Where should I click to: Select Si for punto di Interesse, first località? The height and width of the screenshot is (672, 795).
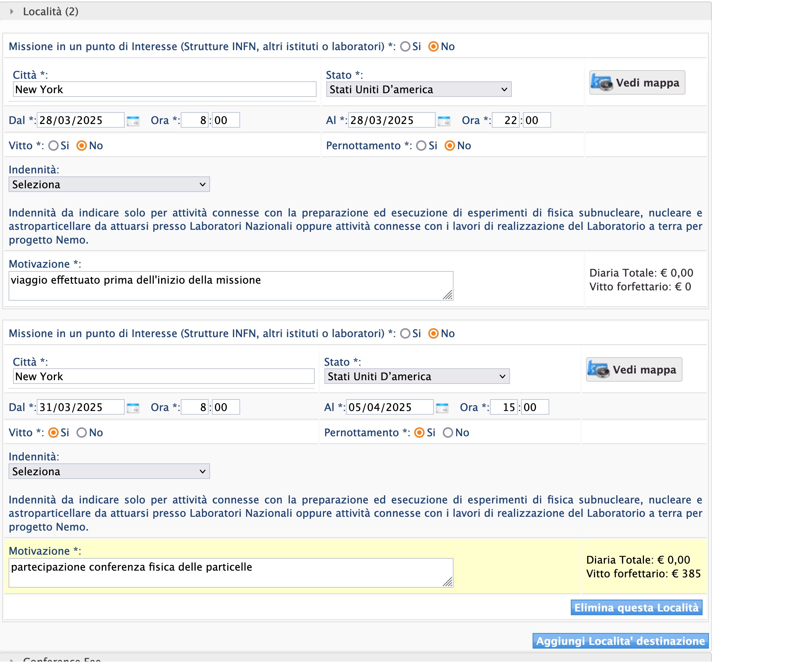coord(406,46)
